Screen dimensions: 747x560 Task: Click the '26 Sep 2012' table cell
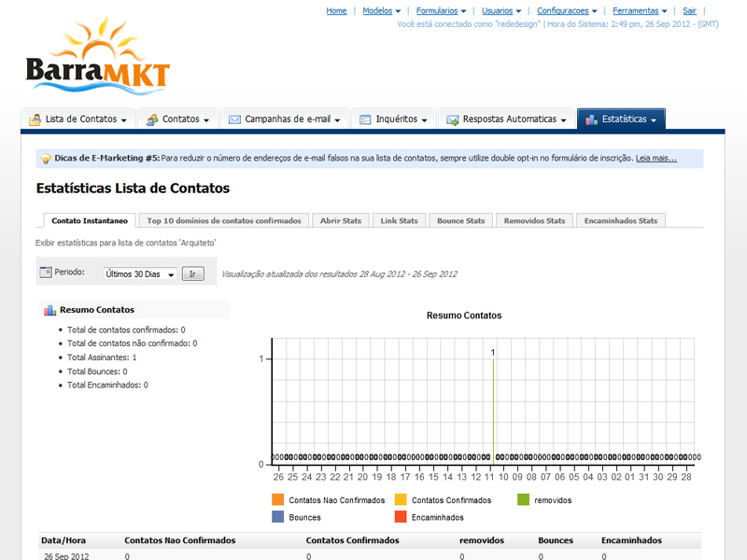[66, 556]
